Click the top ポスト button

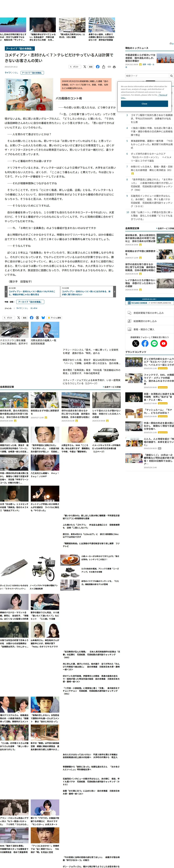point(75,67)
